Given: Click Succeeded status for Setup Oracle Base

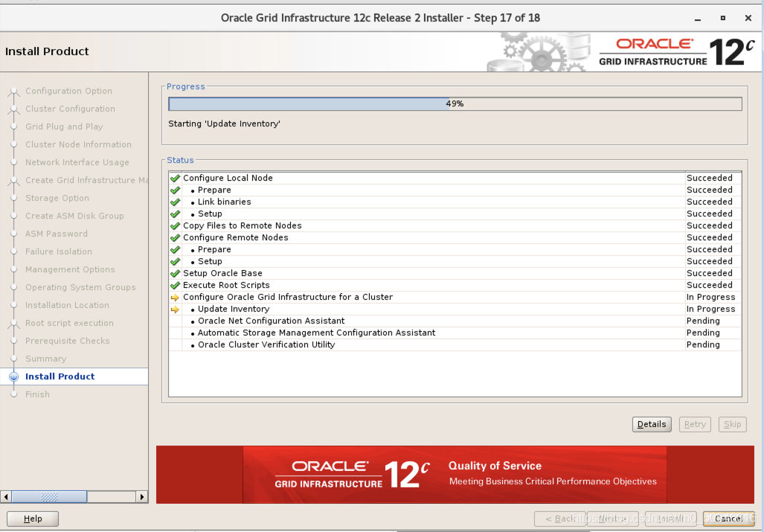Looking at the screenshot, I should pos(710,273).
